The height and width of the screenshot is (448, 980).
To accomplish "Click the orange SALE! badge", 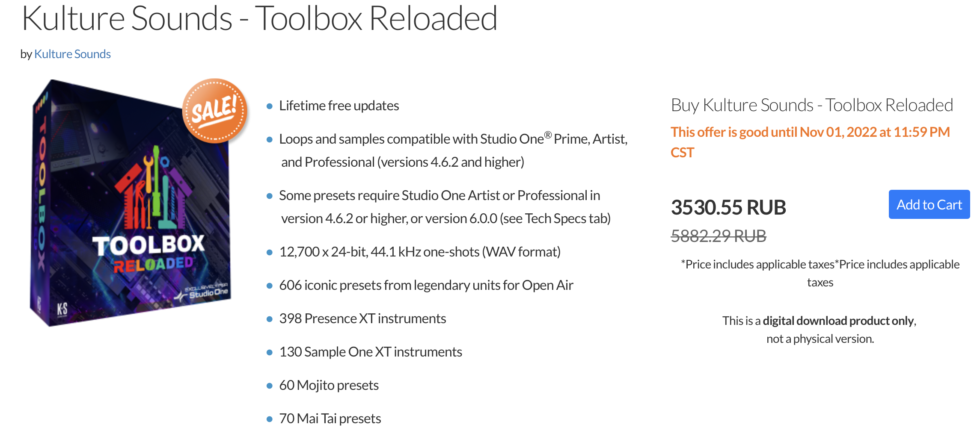I will pos(215,110).
